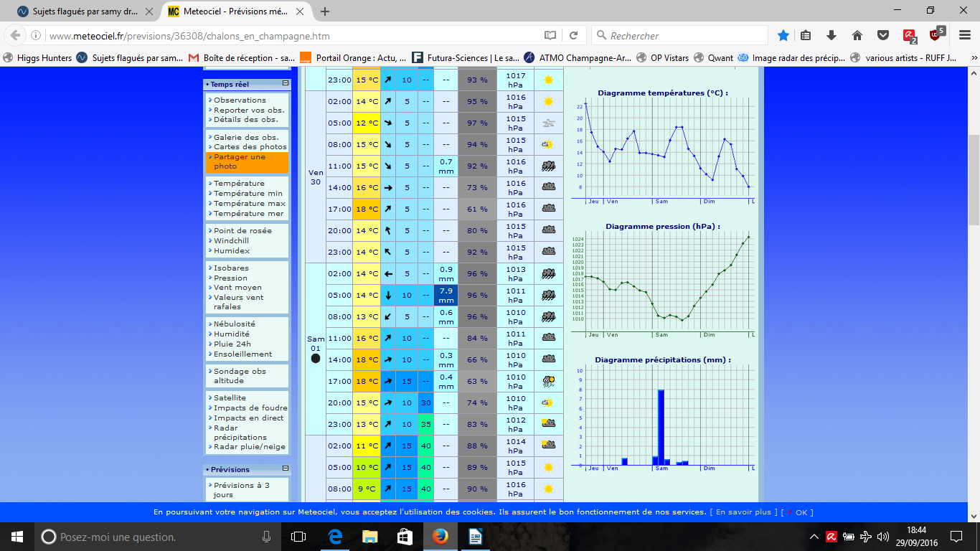Open the uBlock extension icon
This screenshot has height=551, width=980.
click(x=936, y=35)
